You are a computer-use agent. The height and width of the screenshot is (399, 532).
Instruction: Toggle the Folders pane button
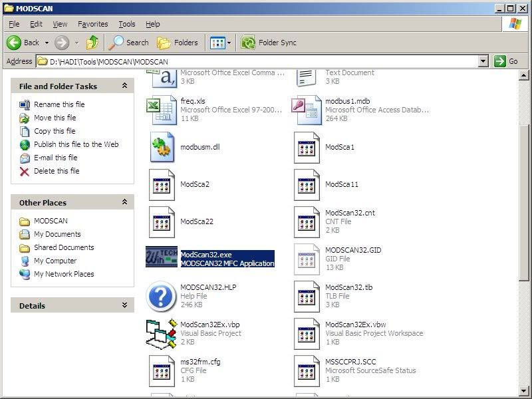coord(177,43)
